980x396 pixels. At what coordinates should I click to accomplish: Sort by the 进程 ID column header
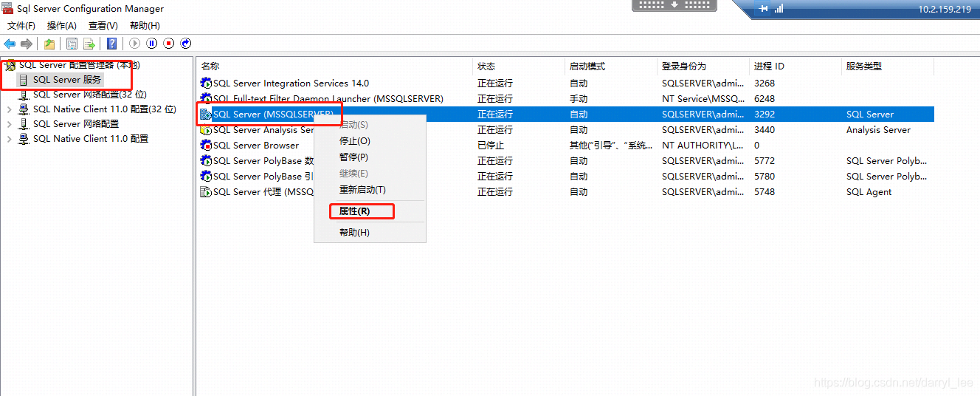796,66
